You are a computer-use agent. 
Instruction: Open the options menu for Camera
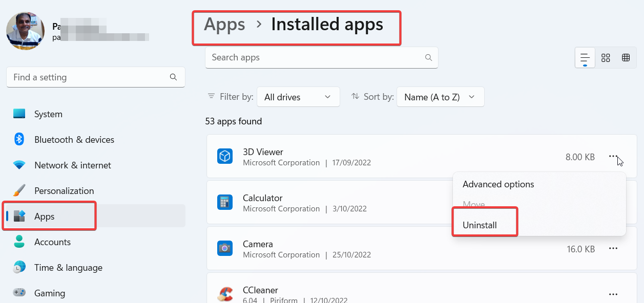(613, 249)
